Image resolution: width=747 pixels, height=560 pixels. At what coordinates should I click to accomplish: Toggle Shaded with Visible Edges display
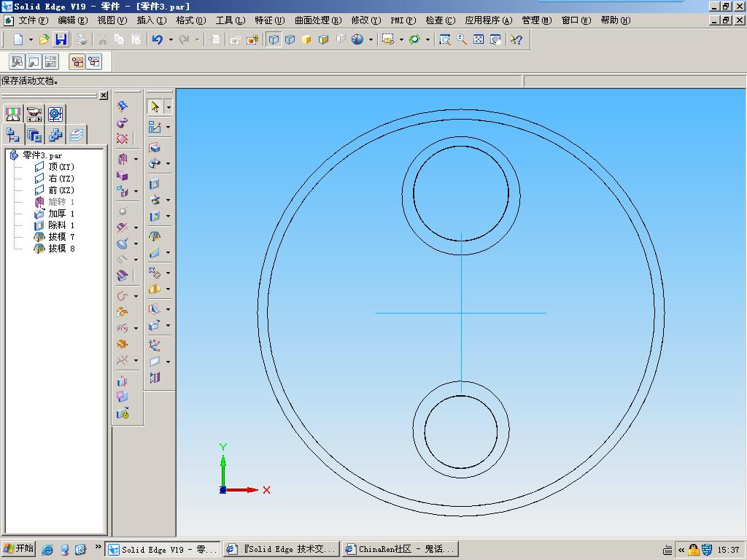[323, 39]
